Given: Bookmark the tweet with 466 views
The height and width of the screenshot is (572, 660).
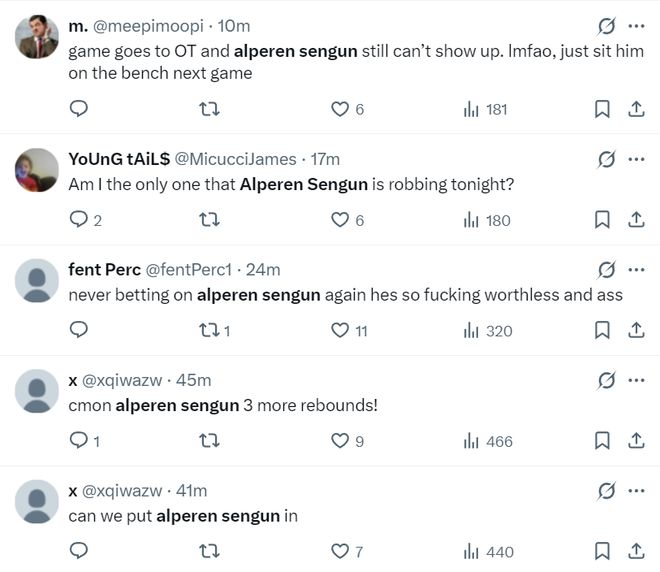Looking at the screenshot, I should tap(602, 440).
